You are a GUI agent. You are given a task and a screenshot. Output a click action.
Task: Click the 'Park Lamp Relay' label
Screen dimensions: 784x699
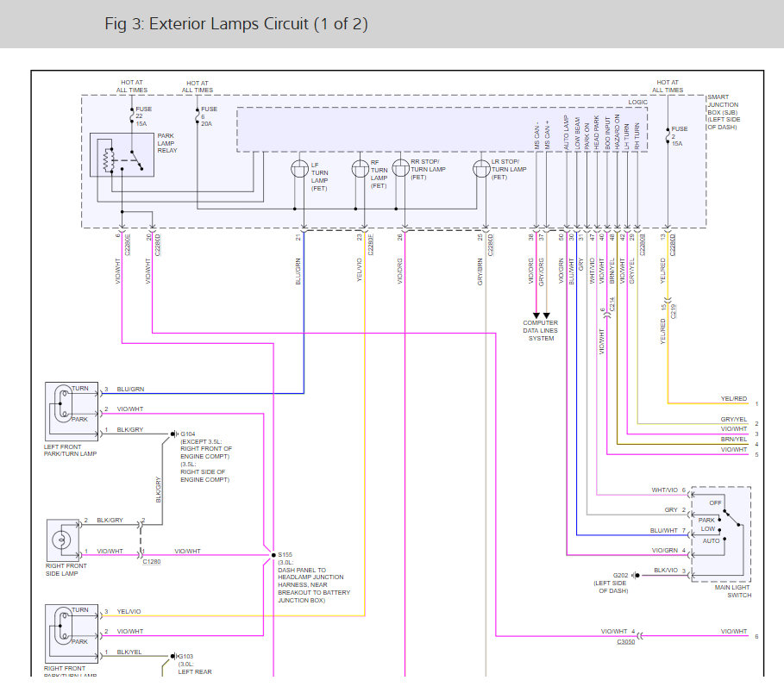167,143
